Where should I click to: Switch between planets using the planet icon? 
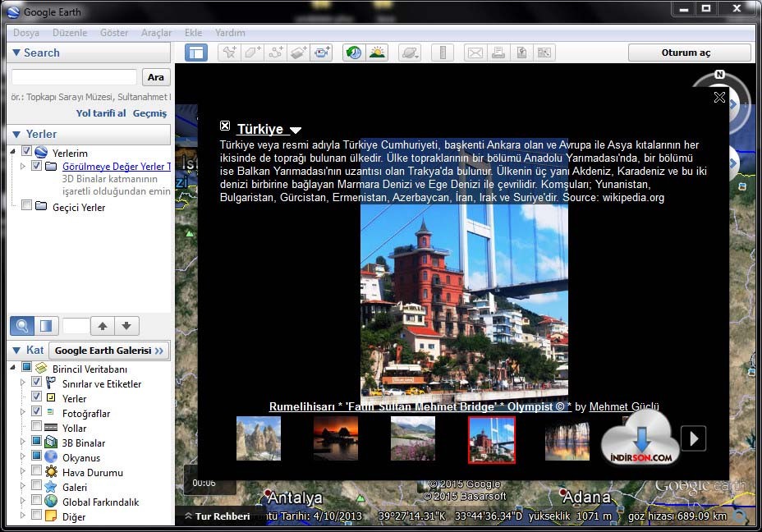(x=410, y=53)
